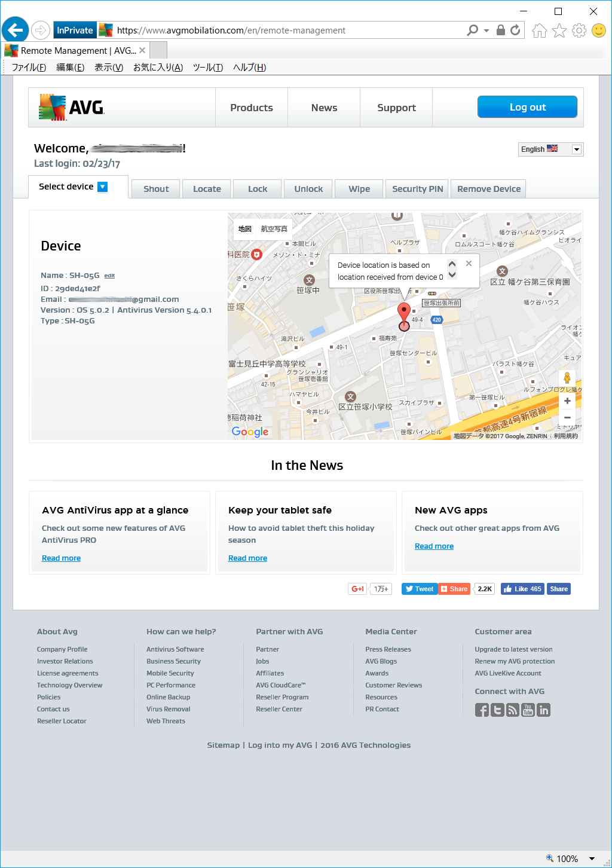612x868 pixels.
Task: Open the ファイル(F) menu
Action: 29,68
